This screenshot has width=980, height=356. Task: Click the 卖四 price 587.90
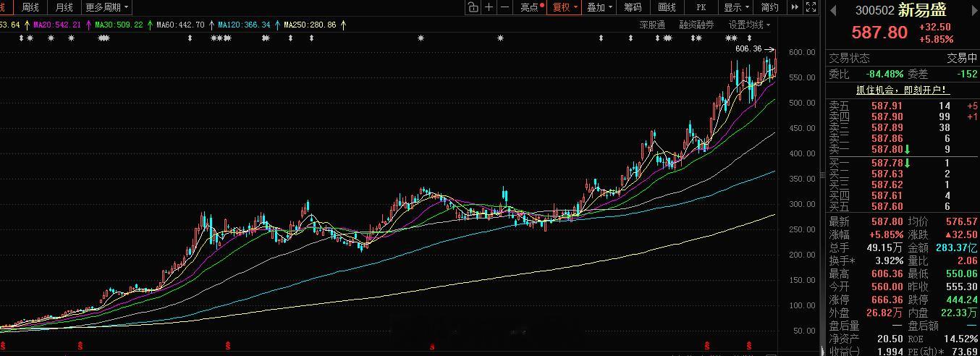pos(887,116)
